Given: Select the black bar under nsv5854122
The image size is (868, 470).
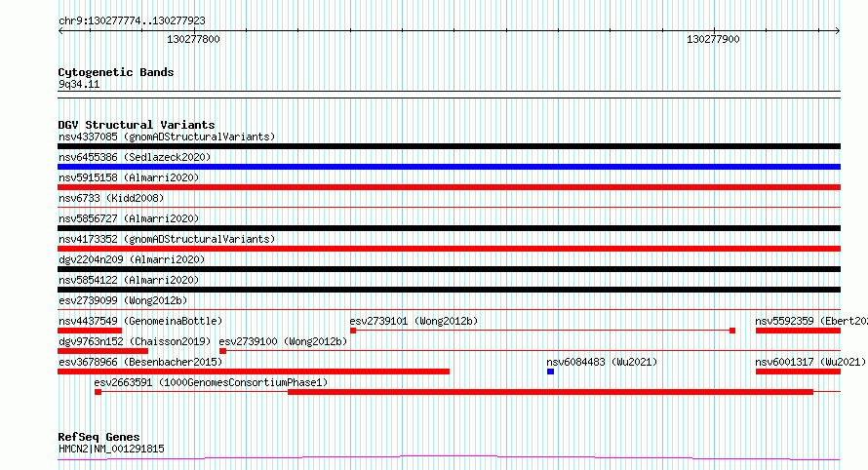Looking at the screenshot, I should (x=449, y=290).
